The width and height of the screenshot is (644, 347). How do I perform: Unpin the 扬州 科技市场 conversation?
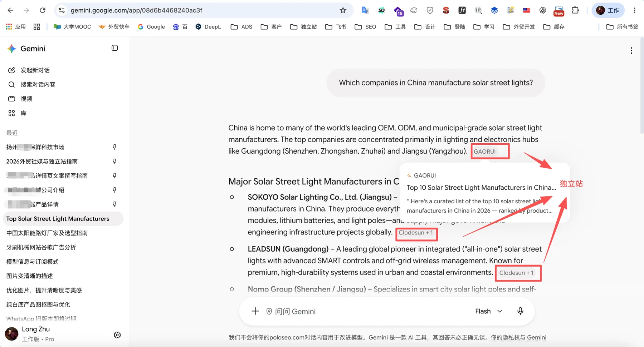[x=114, y=147]
